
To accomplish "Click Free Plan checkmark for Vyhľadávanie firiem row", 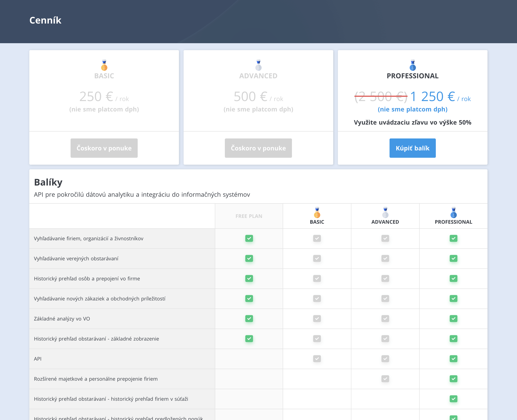I will click(x=249, y=238).
